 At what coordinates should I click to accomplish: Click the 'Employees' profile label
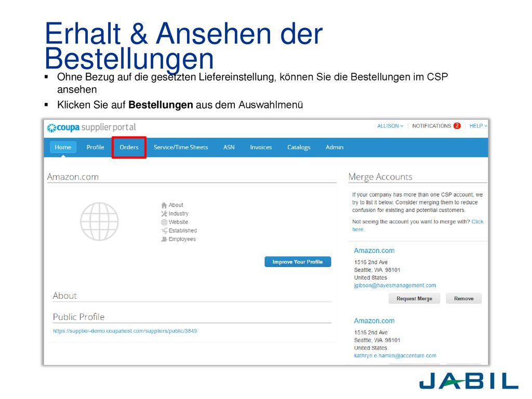click(182, 239)
